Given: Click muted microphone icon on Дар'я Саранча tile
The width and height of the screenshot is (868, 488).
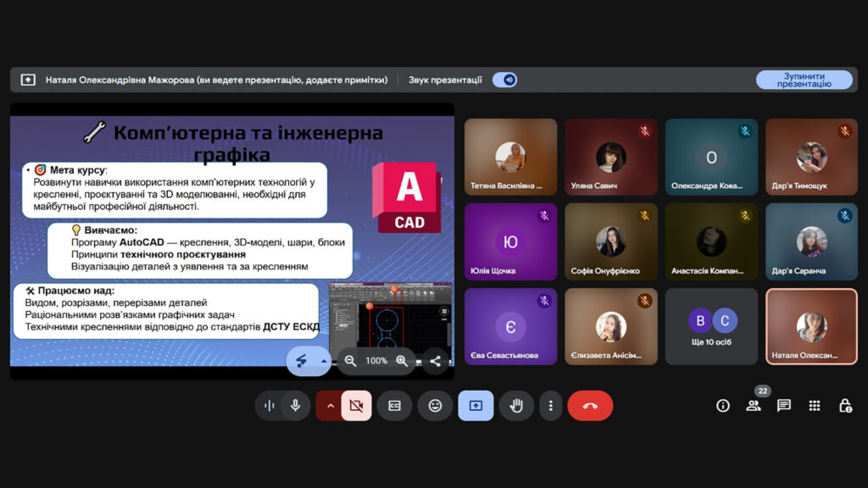Looking at the screenshot, I should pyautogui.click(x=845, y=216).
